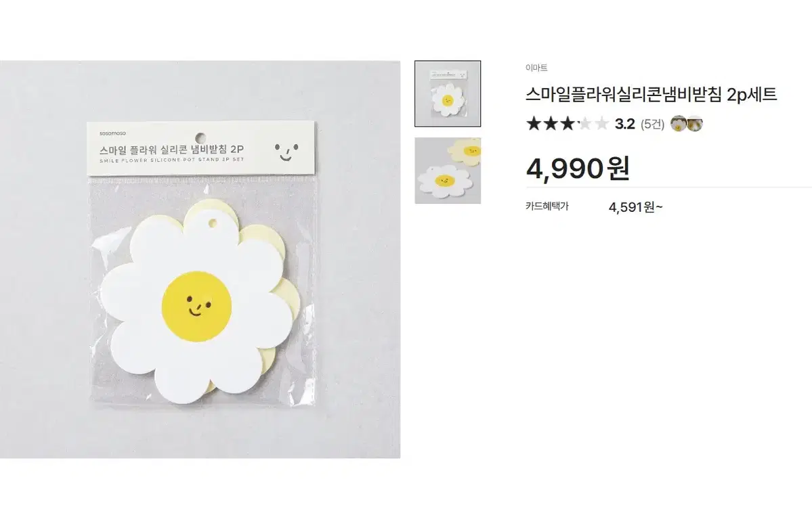Click the sosomoso logo on the package
Screen dimensions: 812x515
pyautogui.click(x=112, y=133)
